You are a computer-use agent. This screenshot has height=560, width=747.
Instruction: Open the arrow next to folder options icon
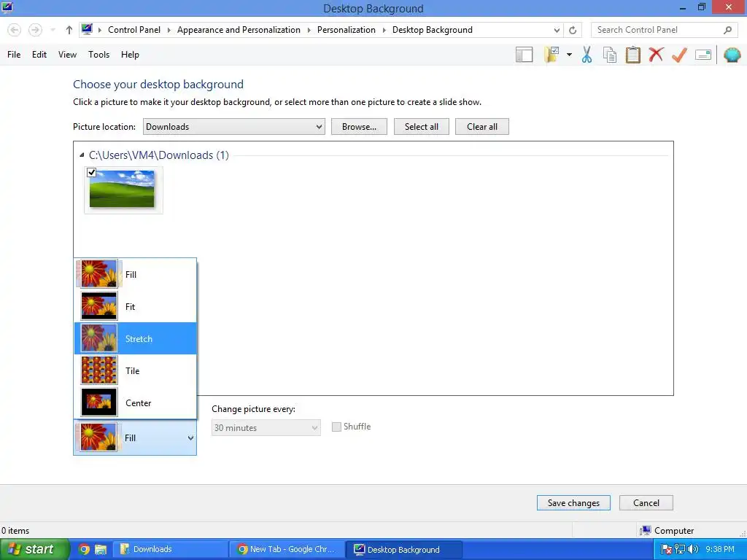(569, 55)
